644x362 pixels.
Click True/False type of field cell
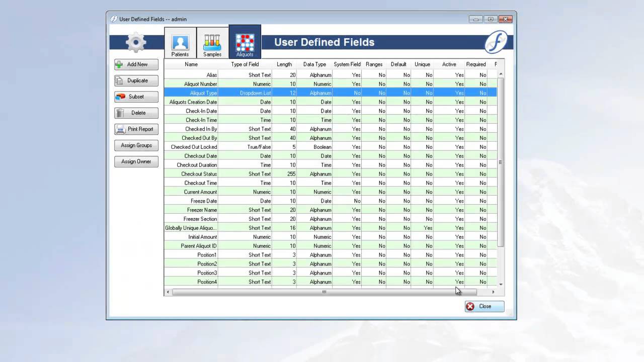(245, 147)
